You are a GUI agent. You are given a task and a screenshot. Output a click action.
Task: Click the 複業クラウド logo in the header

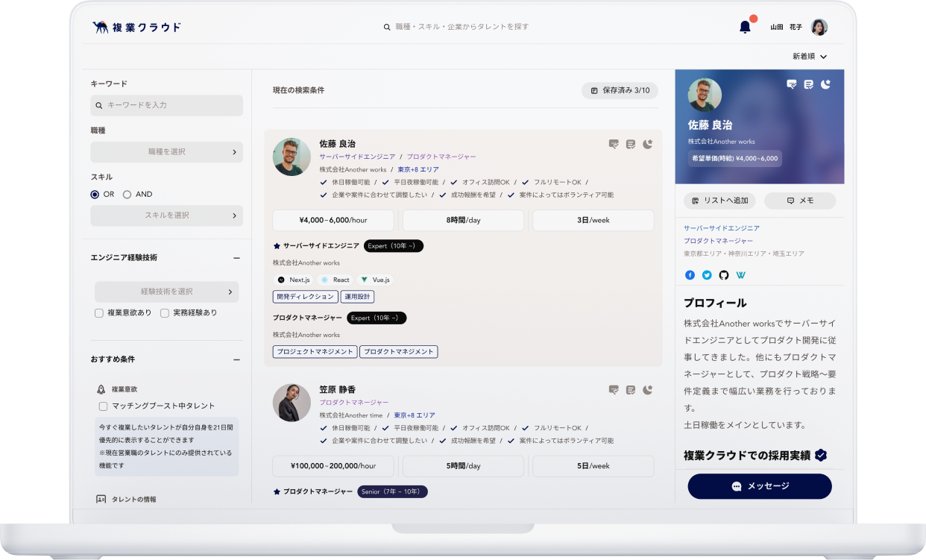click(136, 26)
